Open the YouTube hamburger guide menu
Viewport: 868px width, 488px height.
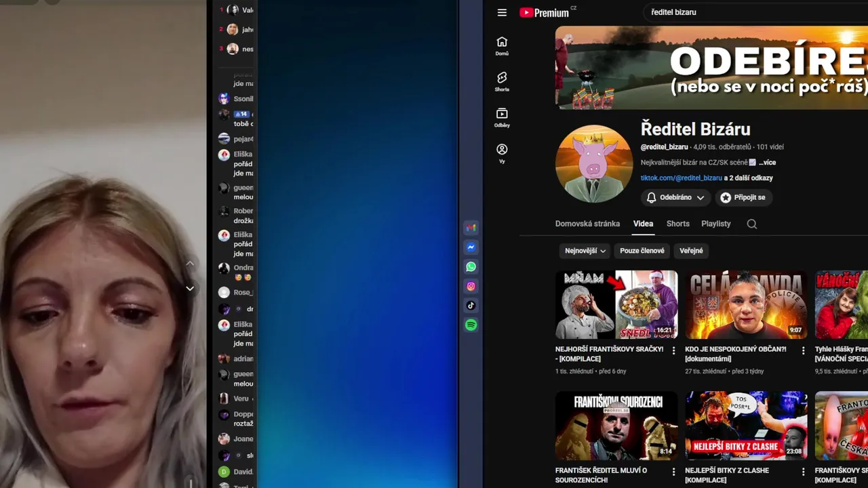[x=502, y=12]
